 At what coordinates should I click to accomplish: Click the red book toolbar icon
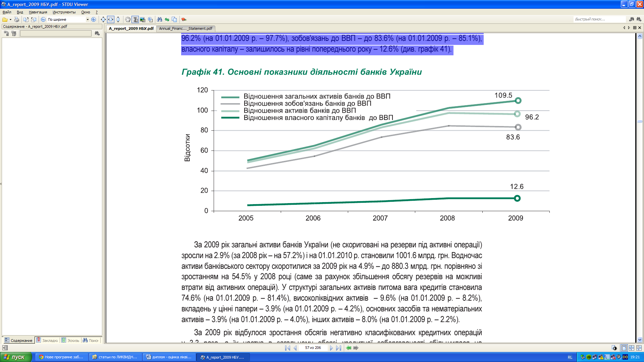point(184,19)
